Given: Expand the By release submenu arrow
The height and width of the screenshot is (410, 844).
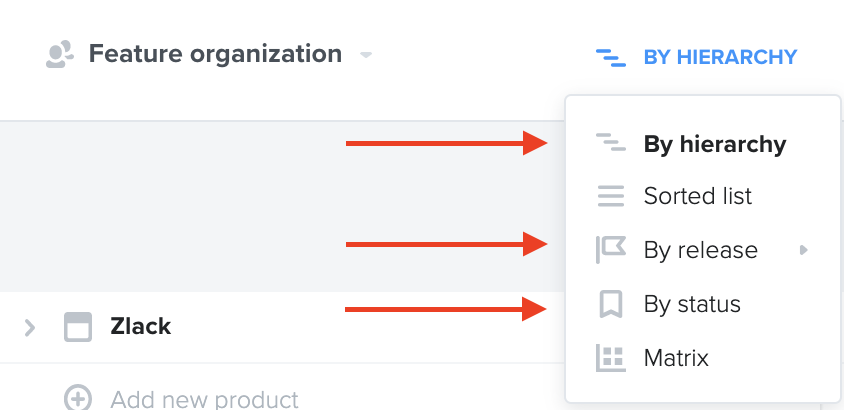Looking at the screenshot, I should click(804, 250).
